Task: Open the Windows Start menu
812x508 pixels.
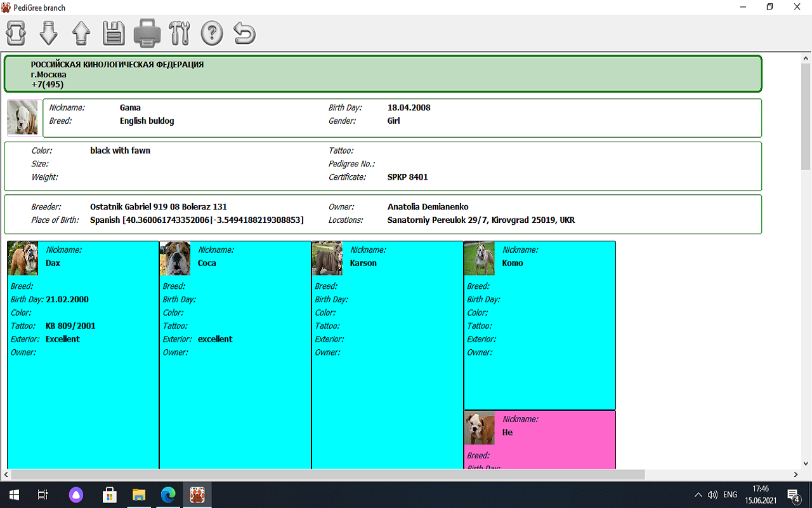Action: [13, 495]
